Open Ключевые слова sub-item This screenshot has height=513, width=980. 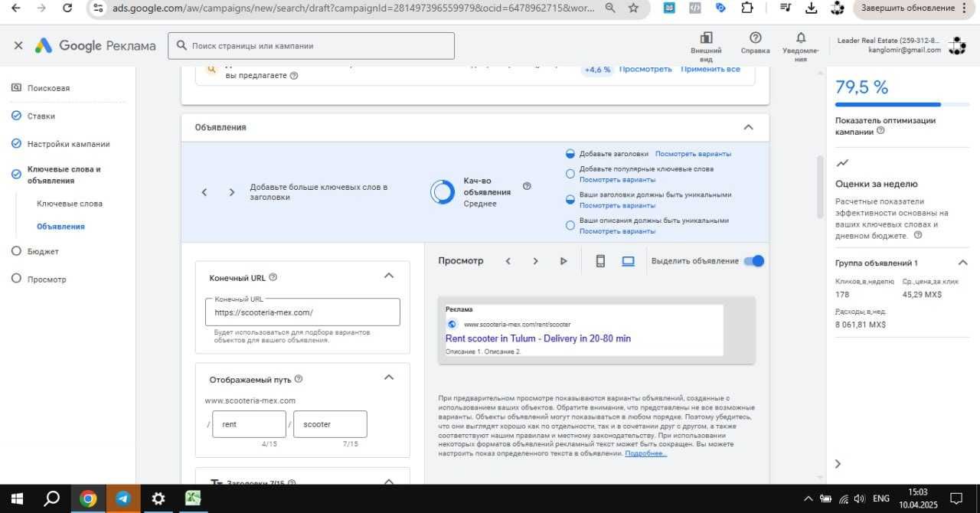click(70, 204)
